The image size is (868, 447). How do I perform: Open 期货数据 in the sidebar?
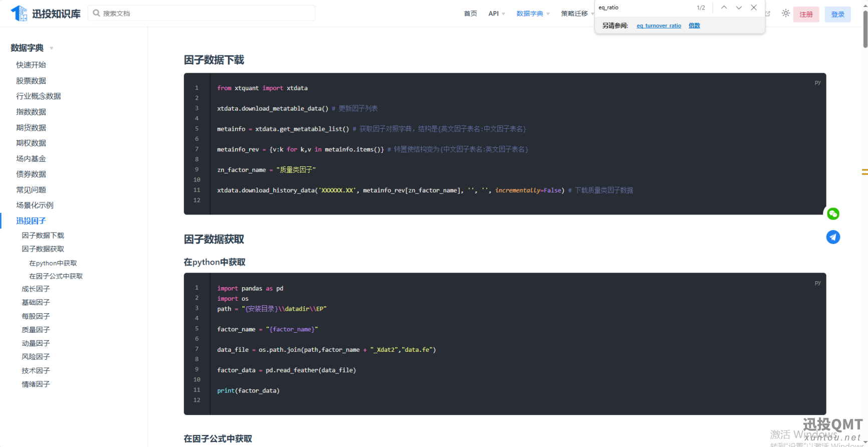(31, 128)
